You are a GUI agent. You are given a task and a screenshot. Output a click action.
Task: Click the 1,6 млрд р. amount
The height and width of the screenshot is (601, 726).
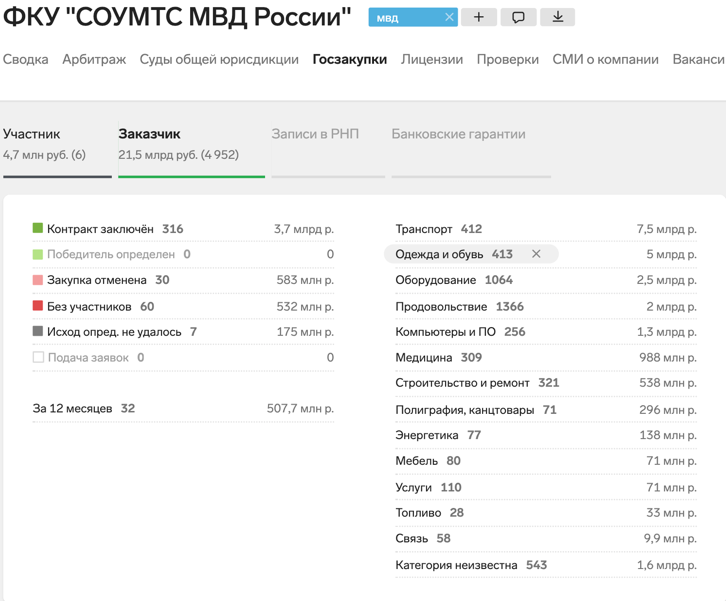667,565
